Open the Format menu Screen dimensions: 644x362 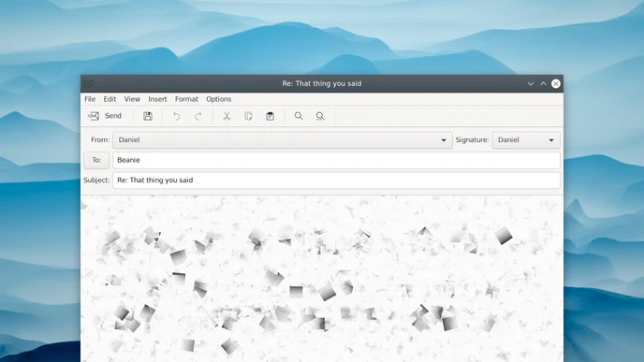coord(186,99)
